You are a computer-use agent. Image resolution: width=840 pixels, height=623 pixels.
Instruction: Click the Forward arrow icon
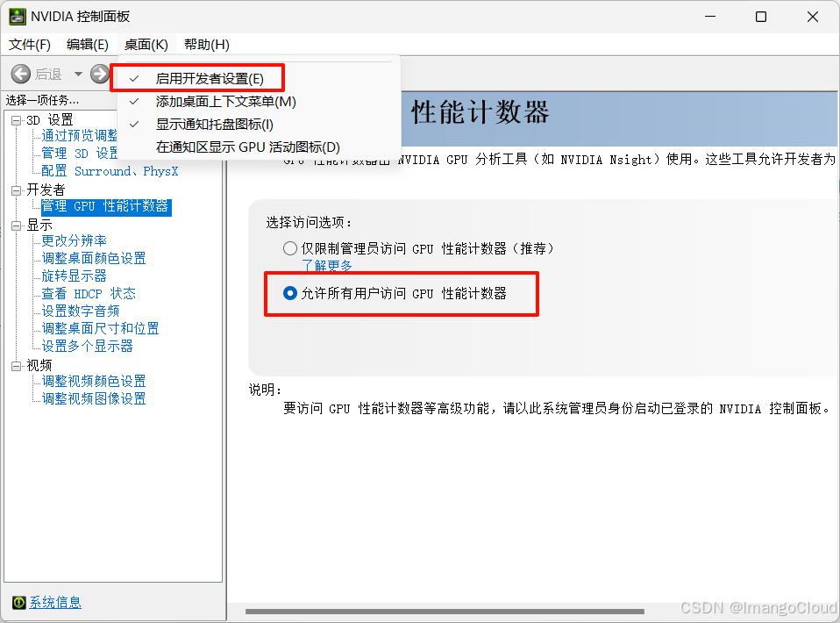tap(100, 74)
